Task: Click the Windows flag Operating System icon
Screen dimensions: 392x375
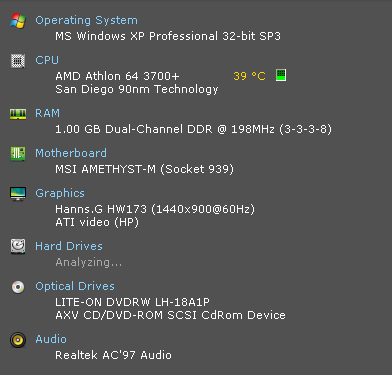Action: [18, 21]
